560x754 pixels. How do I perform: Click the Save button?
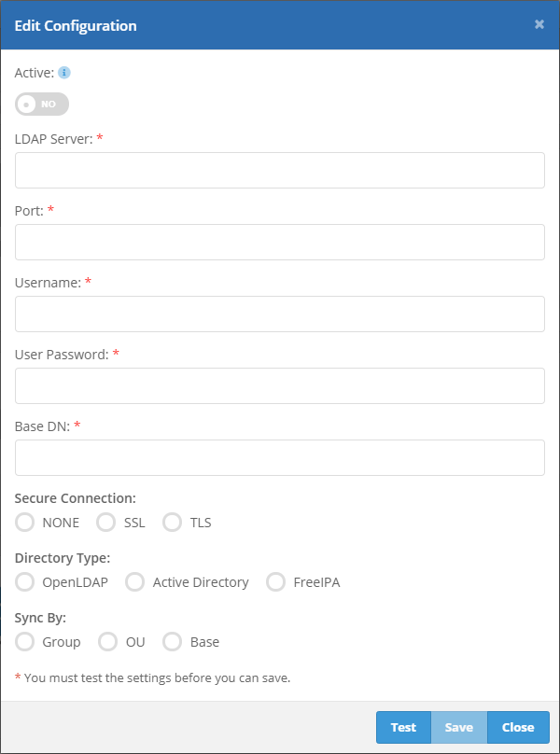click(459, 728)
